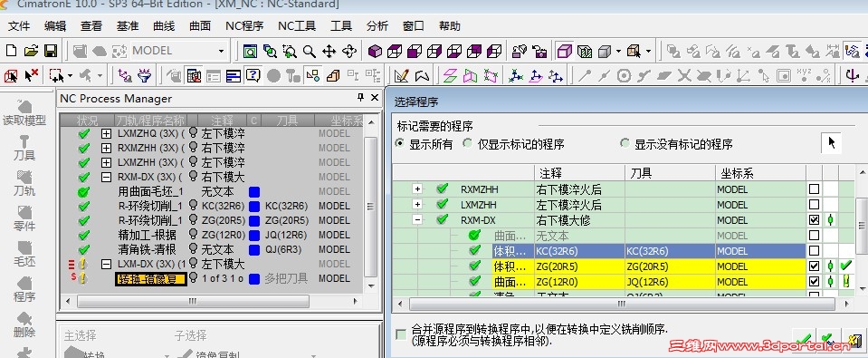Check the LXMZHH row checkbox in dialog
The width and height of the screenshot is (868, 358).
click(x=814, y=205)
